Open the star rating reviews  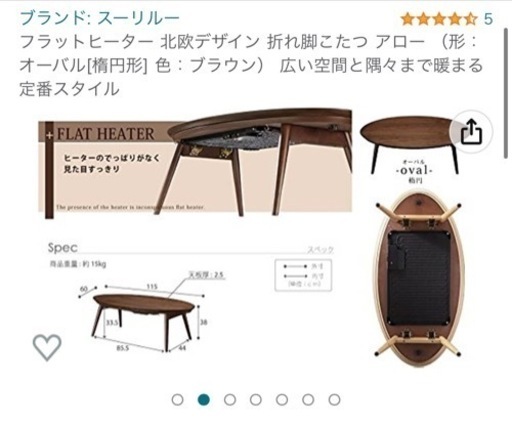439,19
